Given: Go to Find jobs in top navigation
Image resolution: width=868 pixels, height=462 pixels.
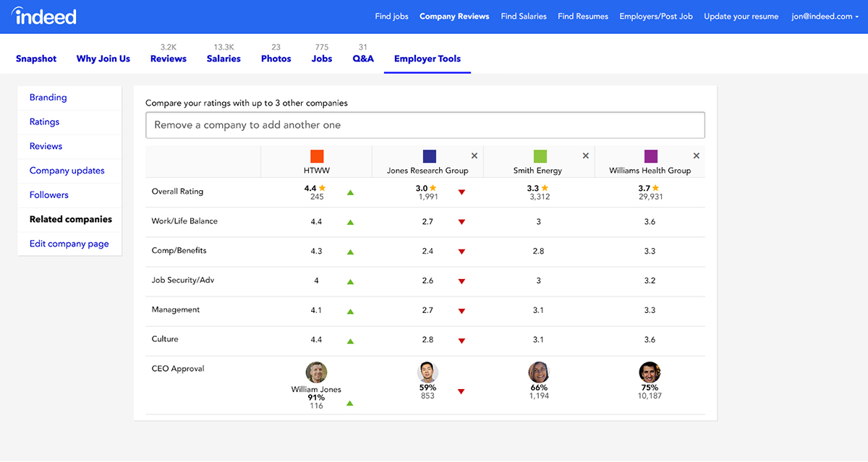Looking at the screenshot, I should tap(392, 16).
